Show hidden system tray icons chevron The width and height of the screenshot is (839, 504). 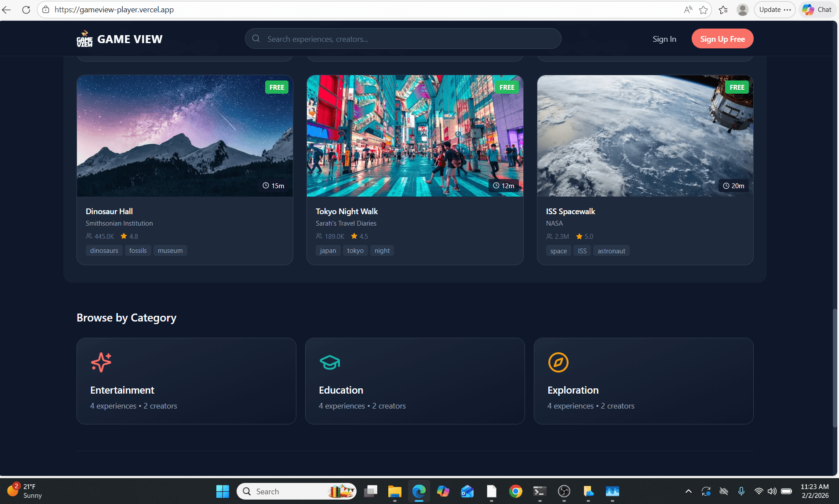[x=688, y=491]
